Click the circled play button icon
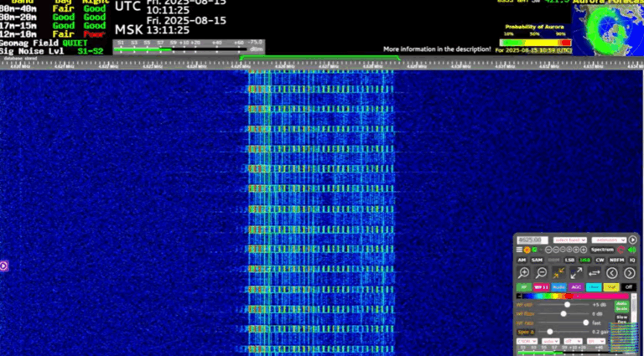 point(632,240)
